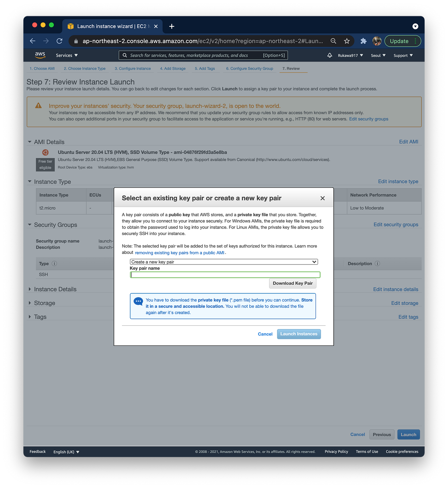Select the 7. Review step tab
Image resolution: width=448 pixels, height=488 pixels.
coord(291,69)
